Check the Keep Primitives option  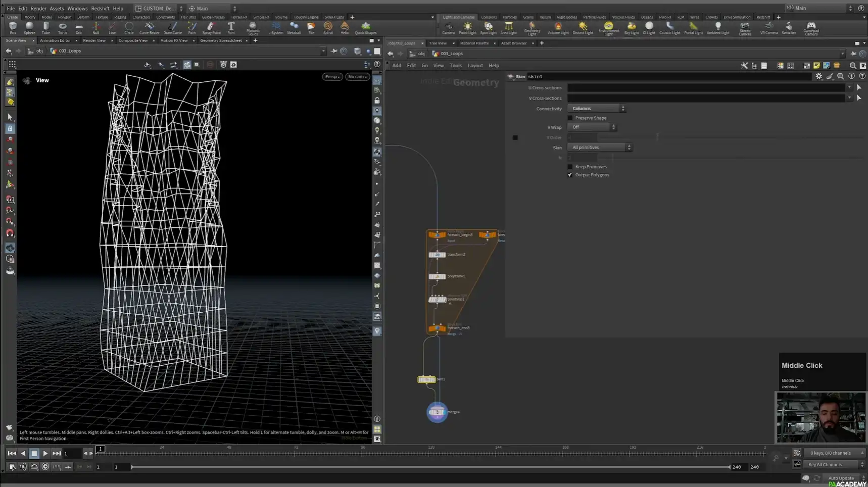[x=570, y=166]
